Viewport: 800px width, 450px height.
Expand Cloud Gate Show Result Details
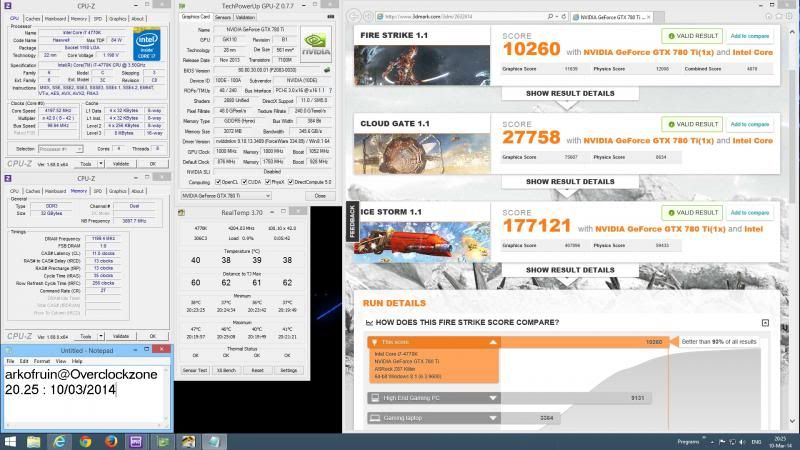(570, 182)
